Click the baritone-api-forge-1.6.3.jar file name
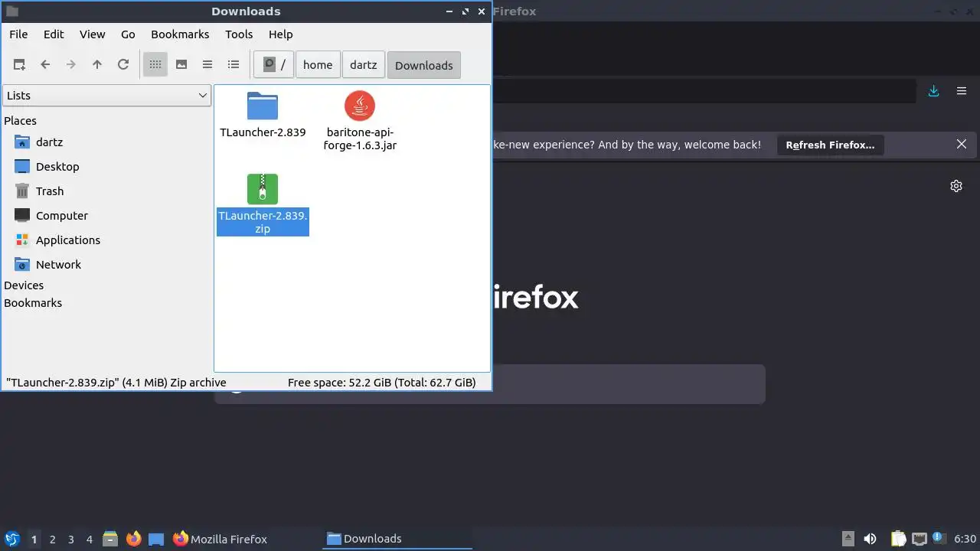 360,139
